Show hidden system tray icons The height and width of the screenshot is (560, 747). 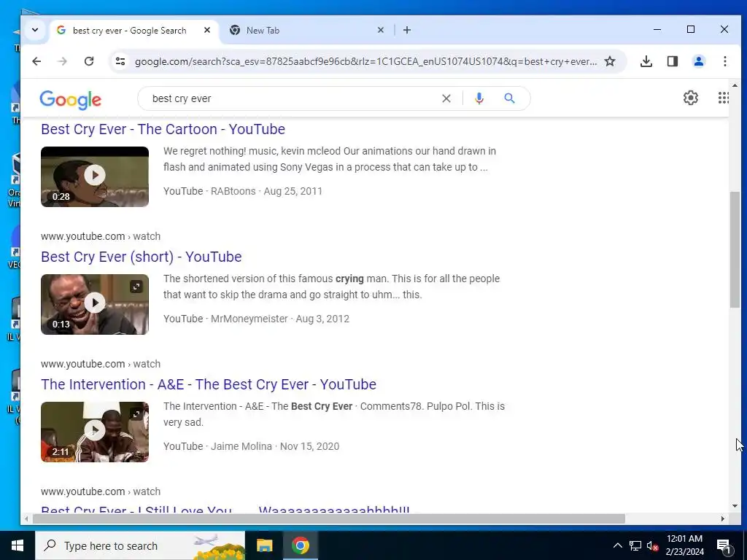[x=617, y=545]
